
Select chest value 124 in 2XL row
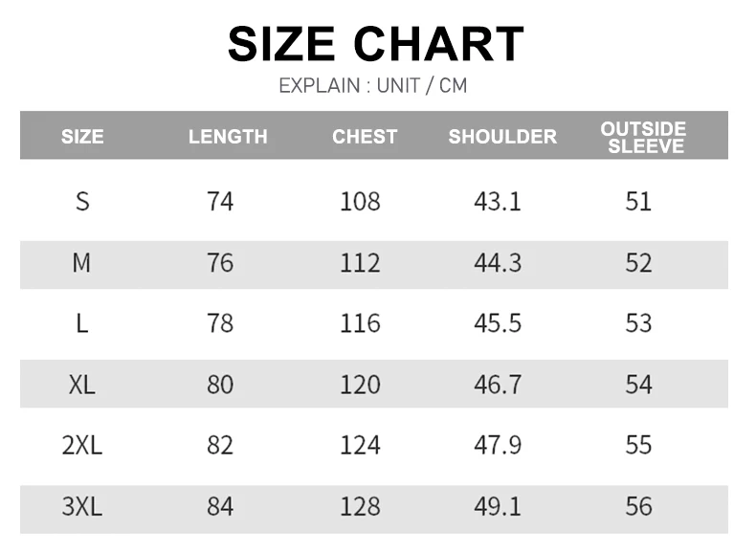click(x=360, y=445)
